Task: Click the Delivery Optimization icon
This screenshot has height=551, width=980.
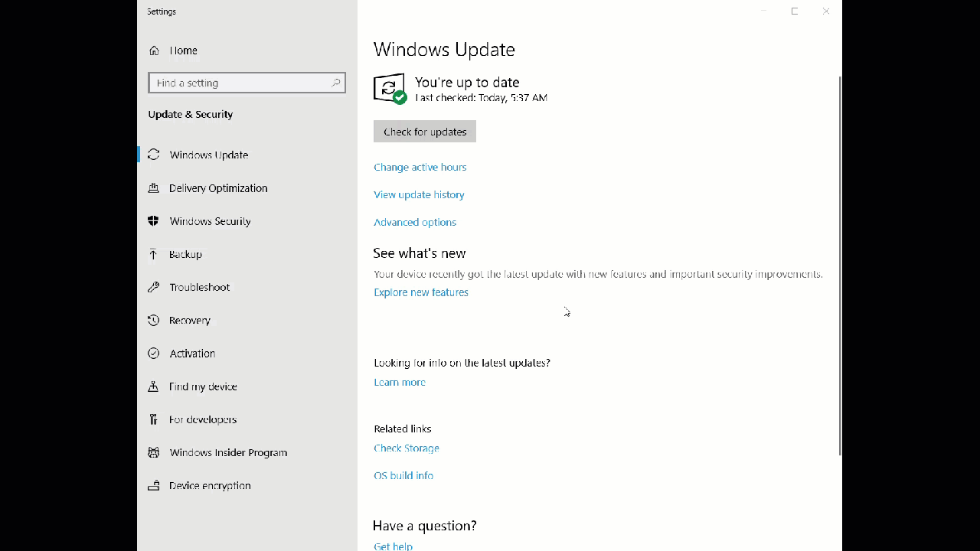Action: (154, 188)
